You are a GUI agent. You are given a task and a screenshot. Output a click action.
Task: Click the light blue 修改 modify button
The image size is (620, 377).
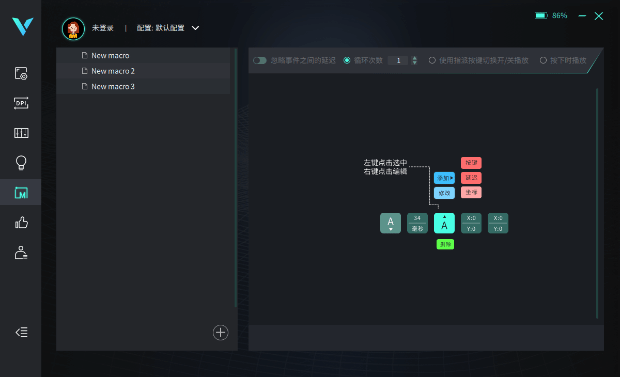[x=444, y=193]
